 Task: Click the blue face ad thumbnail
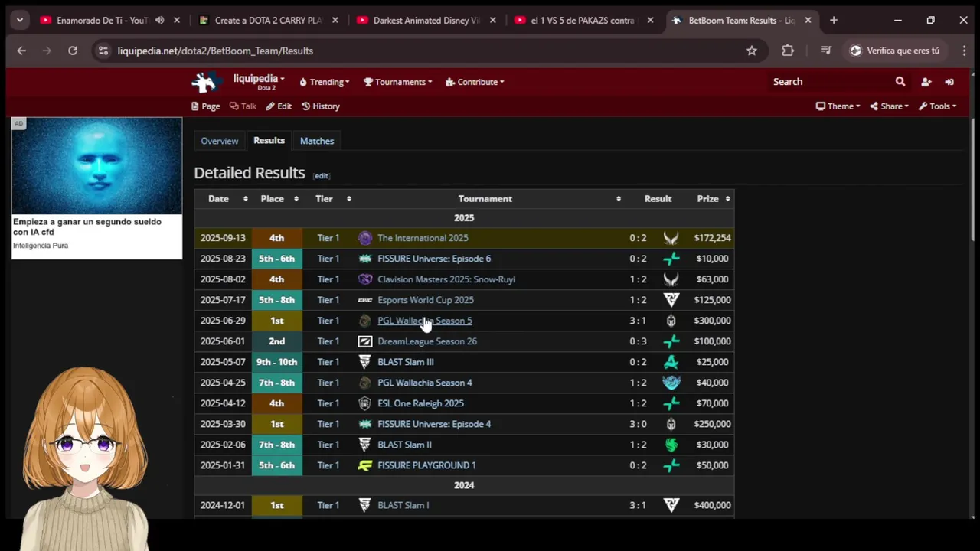[97, 166]
